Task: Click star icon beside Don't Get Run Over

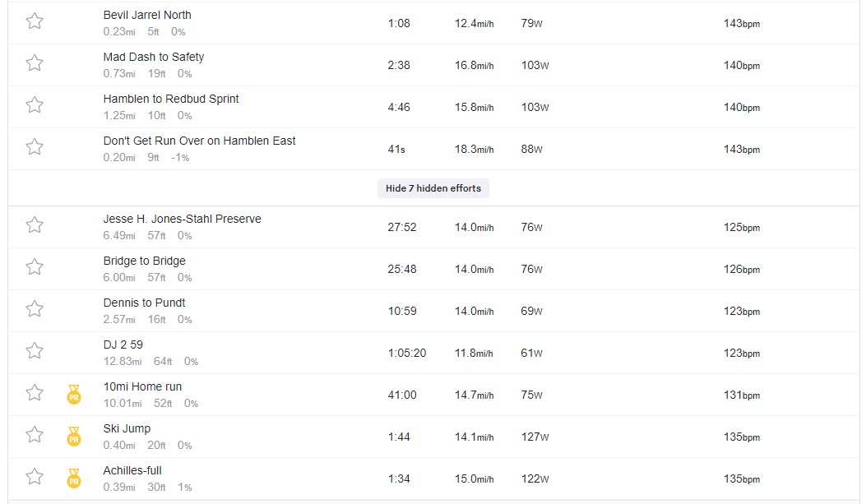Action: tap(35, 147)
